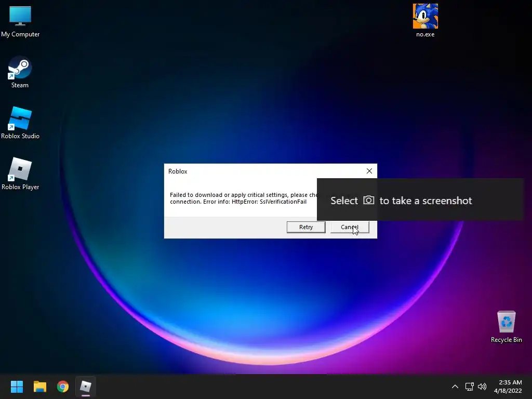Select the Steam desktop shortcut

point(20,72)
